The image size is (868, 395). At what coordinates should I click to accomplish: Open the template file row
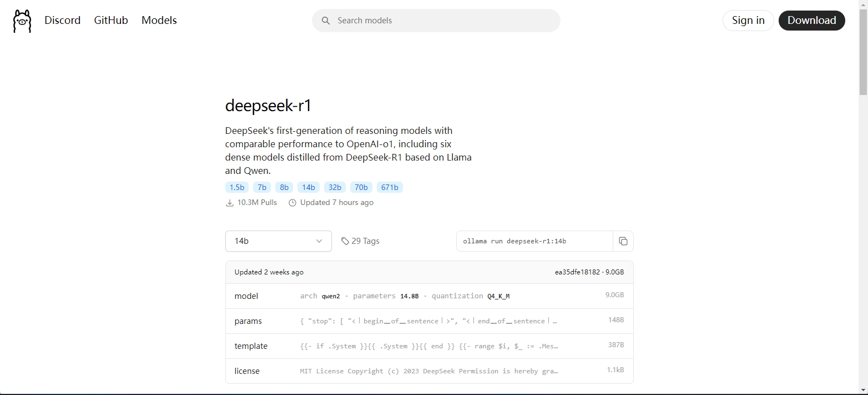tap(429, 346)
